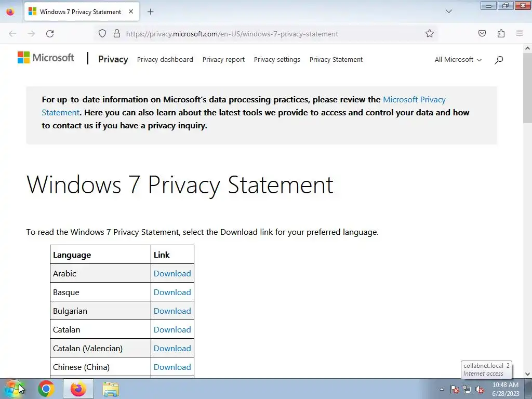Download the Catalan (Valencian) privacy statement
The height and width of the screenshot is (399, 532).
172,348
